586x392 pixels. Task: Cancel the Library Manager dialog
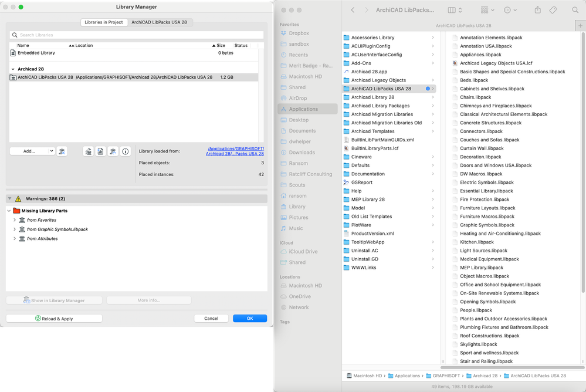(211, 318)
